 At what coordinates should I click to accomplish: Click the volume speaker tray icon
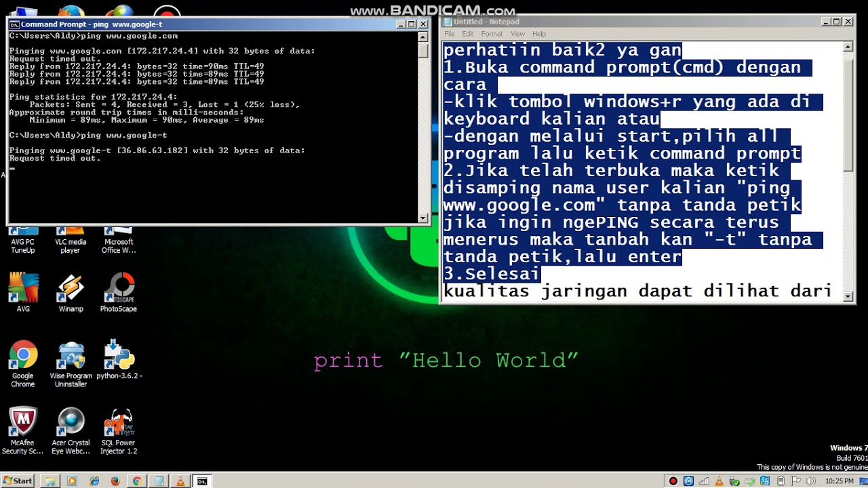click(x=810, y=481)
